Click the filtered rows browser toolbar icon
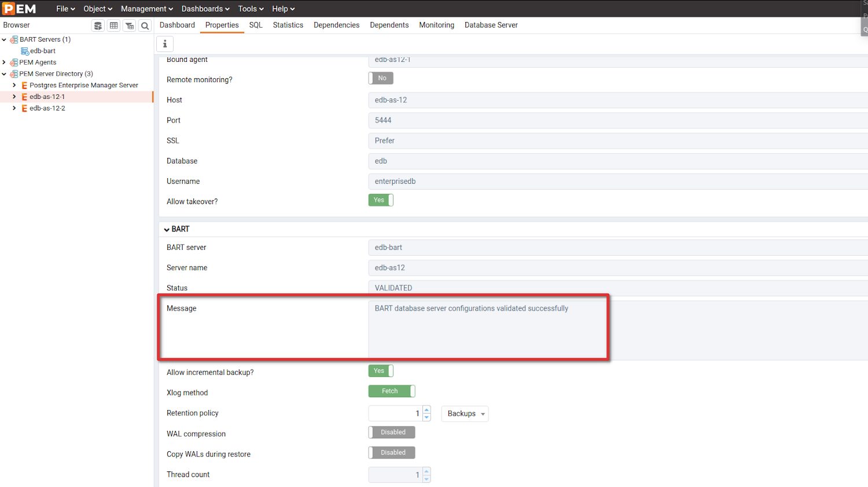Screen dimensions: 868x487 point(130,25)
